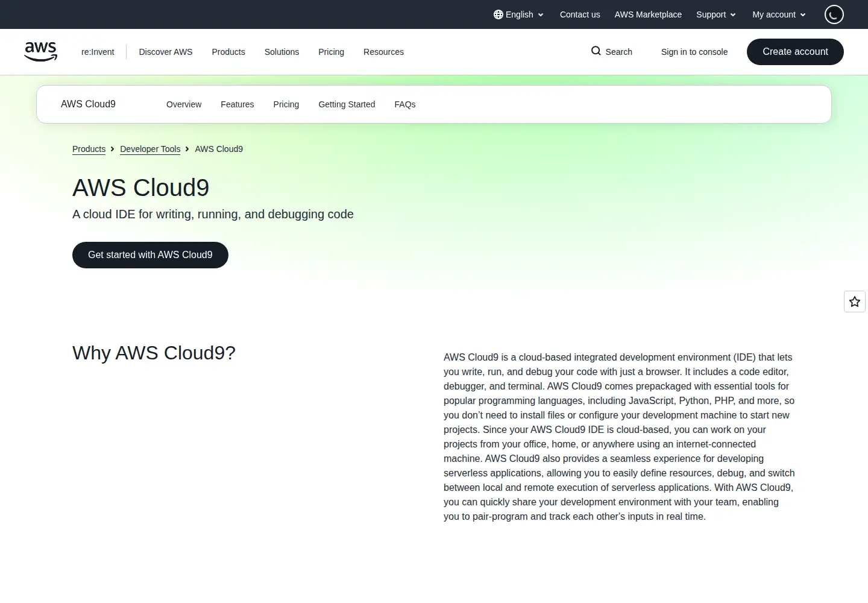Select the Overview tab
Image resolution: width=868 pixels, height=603 pixels.
(184, 104)
